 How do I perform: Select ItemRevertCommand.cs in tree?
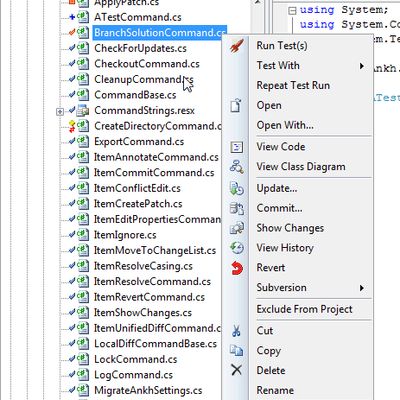(x=149, y=297)
